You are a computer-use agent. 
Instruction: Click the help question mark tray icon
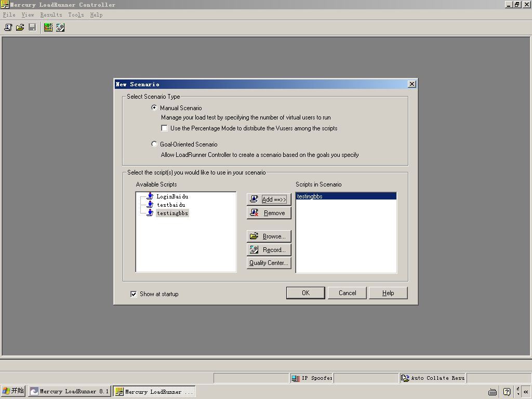(x=507, y=392)
